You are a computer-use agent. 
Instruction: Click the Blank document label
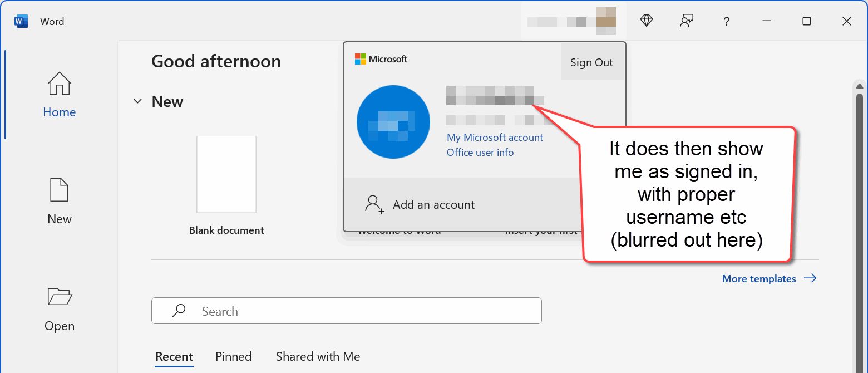tap(226, 230)
